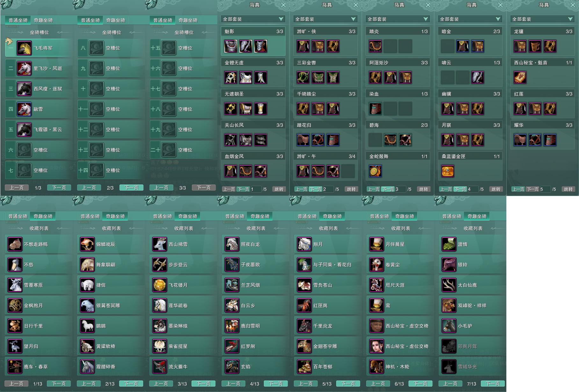Switch to 普通坐骑 tab in collection page 7/13
The height and width of the screenshot is (392, 579).
[x=452, y=216]
